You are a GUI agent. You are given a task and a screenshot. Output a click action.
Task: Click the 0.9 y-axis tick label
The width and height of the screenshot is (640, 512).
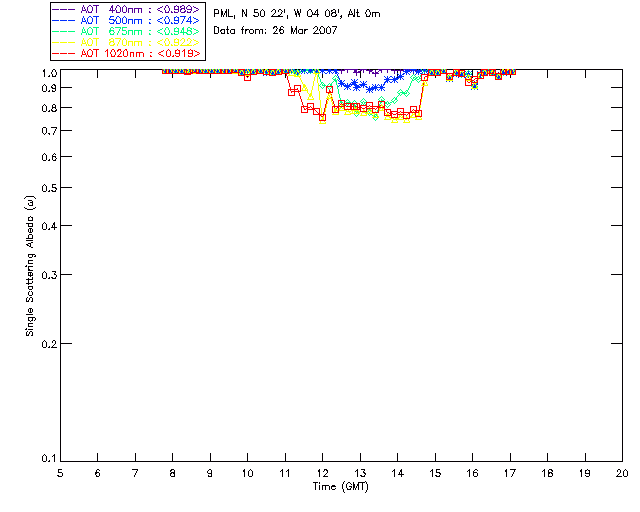click(49, 88)
